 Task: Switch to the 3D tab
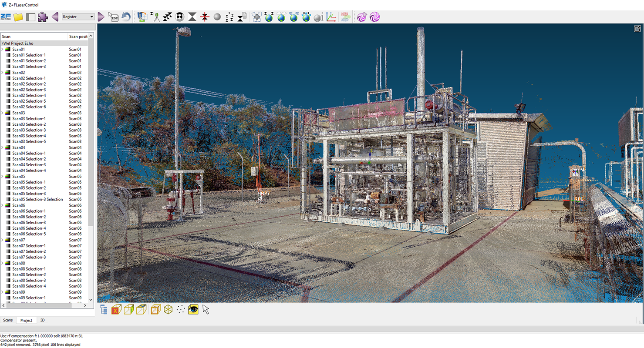(x=42, y=320)
